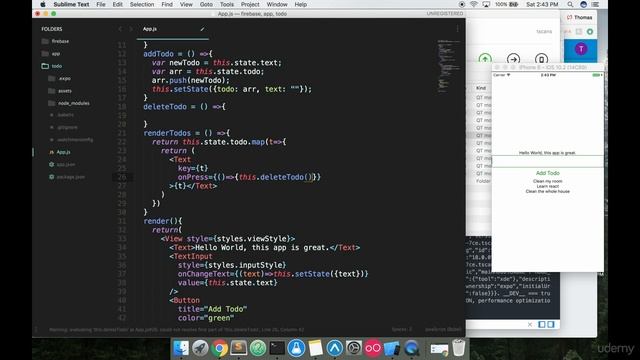This screenshot has height=360, width=640.
Task: Open the View menu
Action: point(186,4)
